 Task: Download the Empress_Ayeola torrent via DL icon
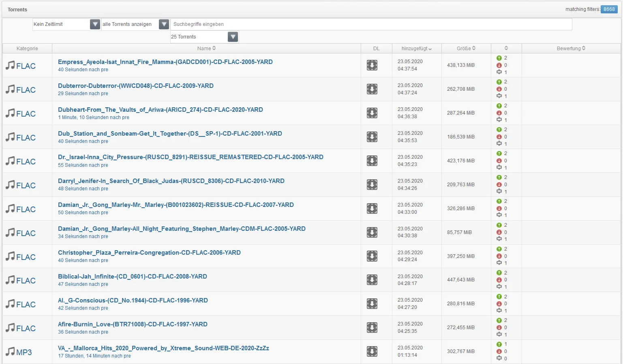[372, 65]
